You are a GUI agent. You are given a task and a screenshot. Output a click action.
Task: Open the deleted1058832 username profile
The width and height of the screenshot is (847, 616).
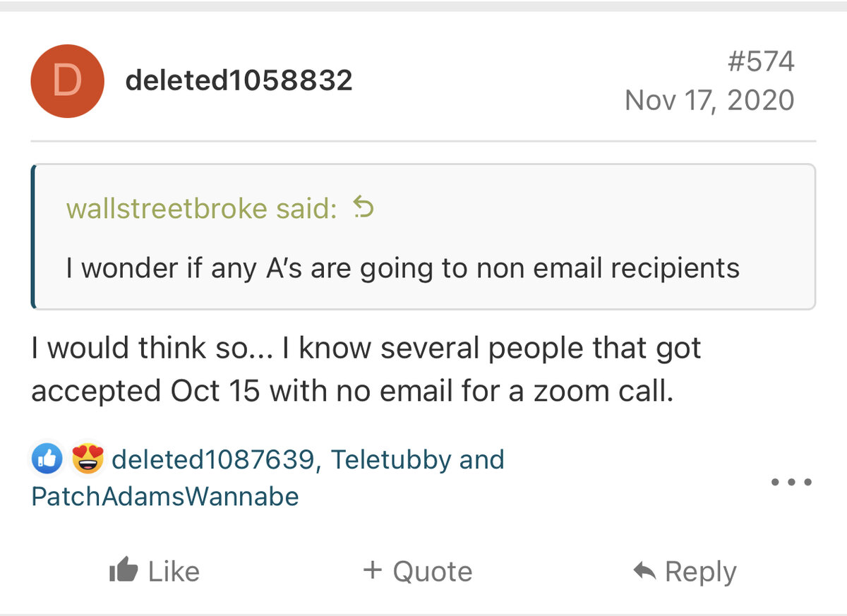[239, 81]
